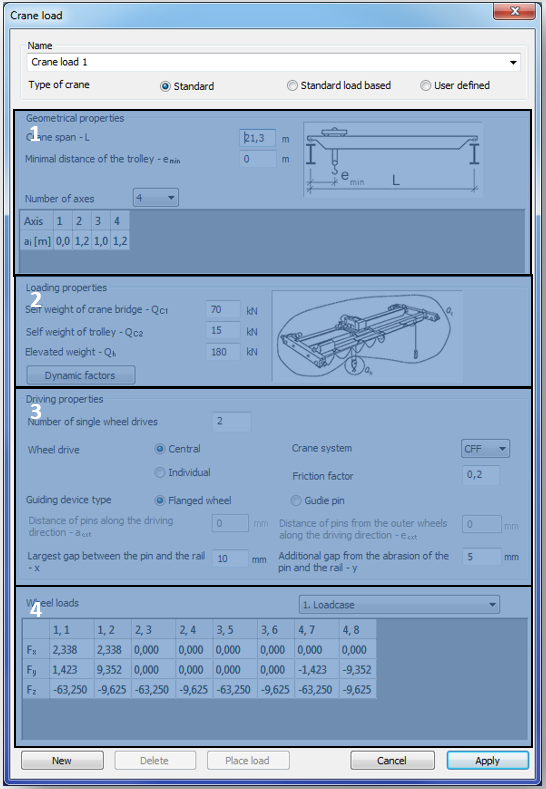
Task: Click the self weight of crane bridge field
Action: (223, 309)
